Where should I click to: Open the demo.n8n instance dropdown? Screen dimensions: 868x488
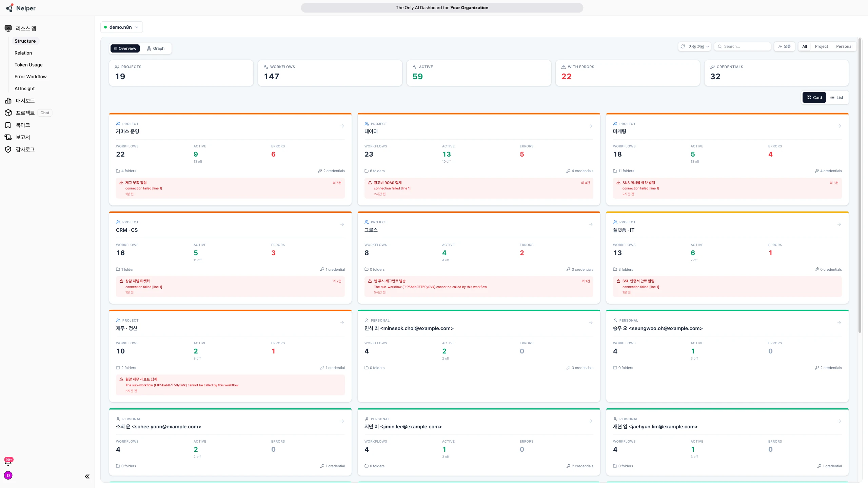pyautogui.click(x=121, y=27)
